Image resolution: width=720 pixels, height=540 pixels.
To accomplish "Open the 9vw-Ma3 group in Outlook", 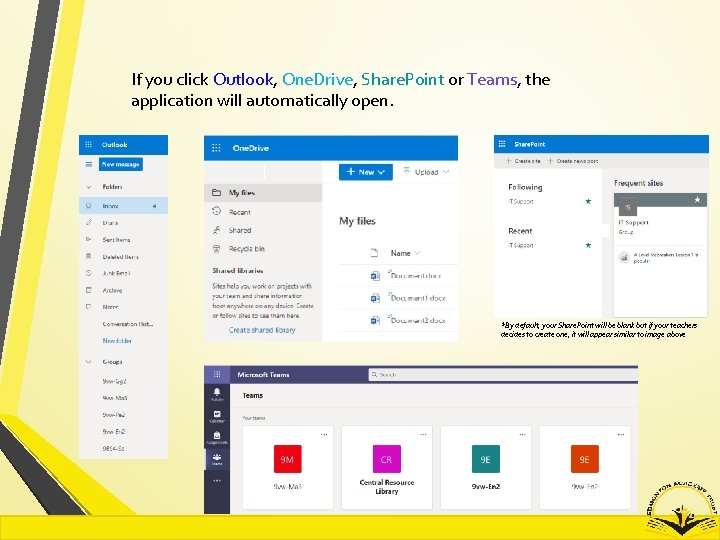I will click(x=115, y=398).
